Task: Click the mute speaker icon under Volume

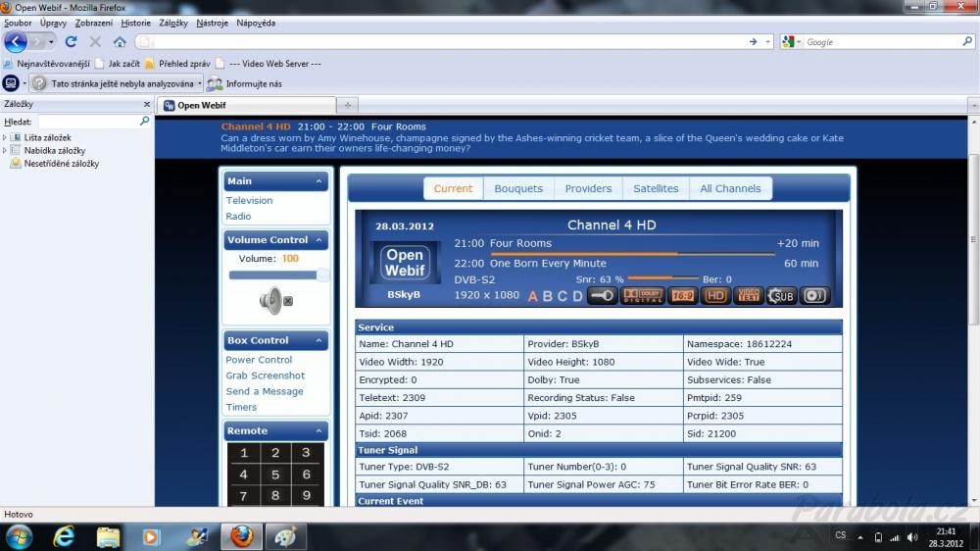Action: pyautogui.click(x=275, y=301)
